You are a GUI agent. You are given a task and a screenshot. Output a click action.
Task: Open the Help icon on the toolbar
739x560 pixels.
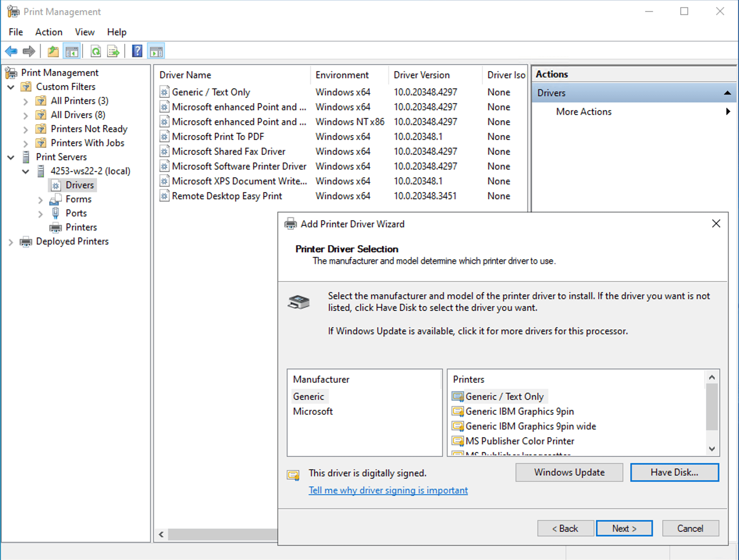(137, 51)
